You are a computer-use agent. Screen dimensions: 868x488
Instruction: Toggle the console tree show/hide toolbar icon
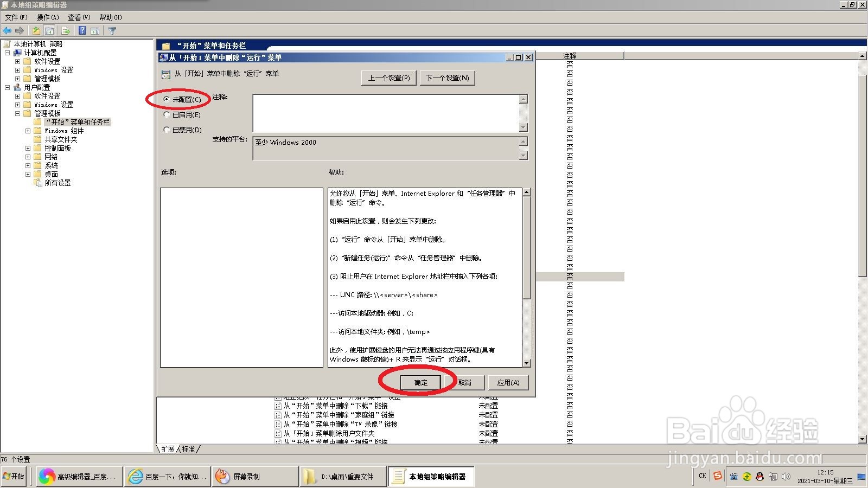pyautogui.click(x=49, y=30)
